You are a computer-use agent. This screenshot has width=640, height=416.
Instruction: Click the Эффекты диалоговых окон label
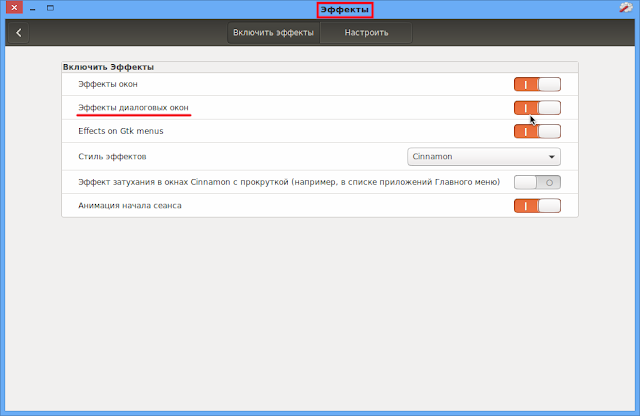pos(133,108)
